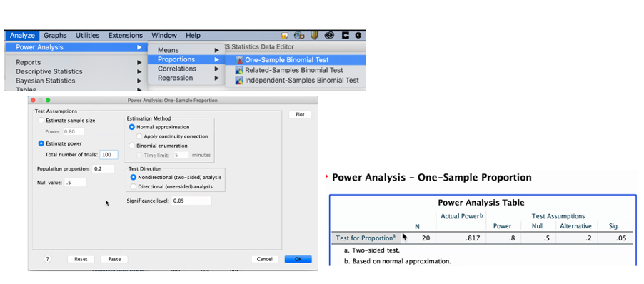Viewport: 644px width, 284px height.
Task: Select Normal approximation method
Action: pos(132,127)
